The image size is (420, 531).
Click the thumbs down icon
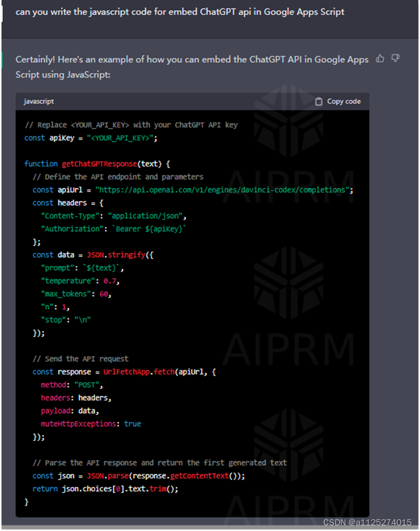pos(395,59)
